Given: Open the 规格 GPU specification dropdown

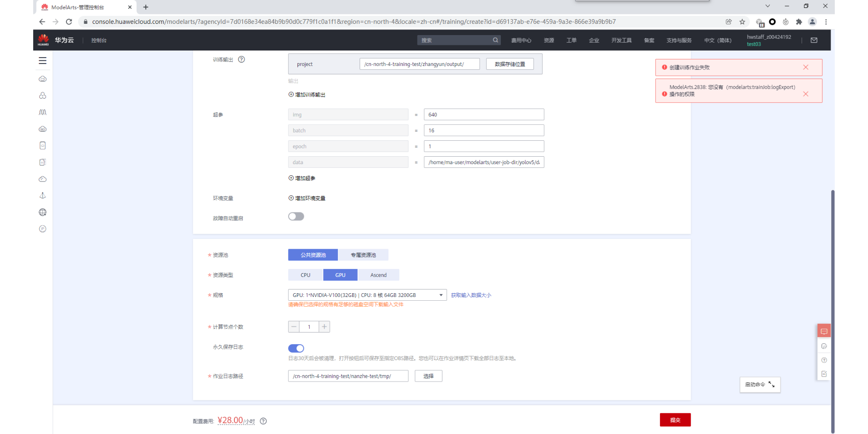Looking at the screenshot, I should [367, 295].
